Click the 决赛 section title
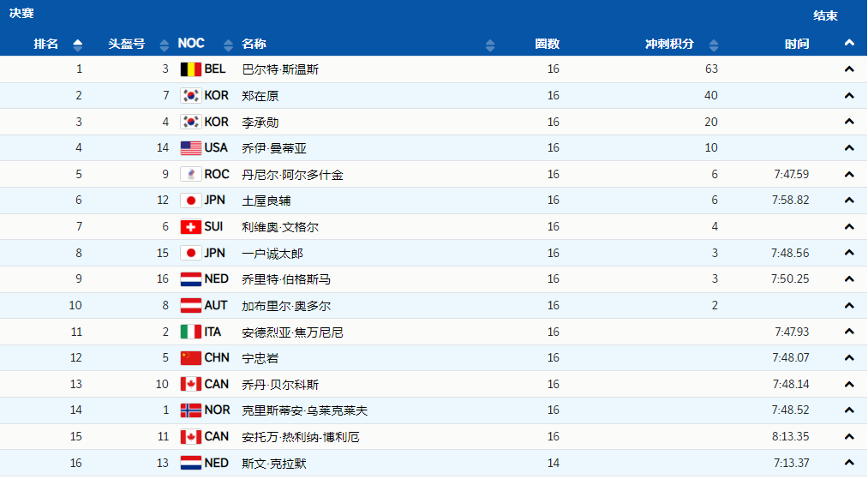 (x=22, y=14)
